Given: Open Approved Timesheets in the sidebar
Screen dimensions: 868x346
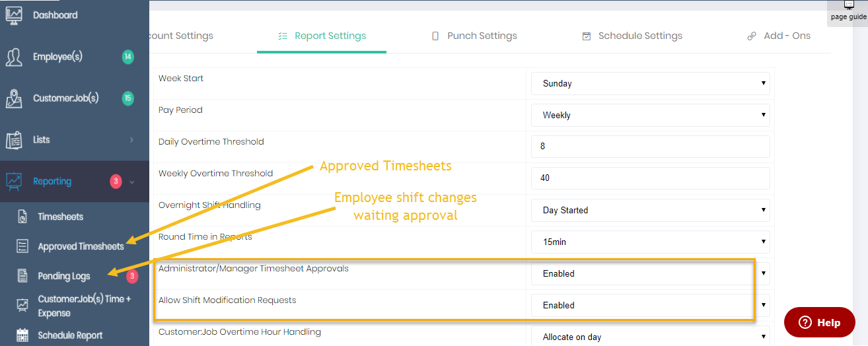Looking at the screenshot, I should coord(81,247).
